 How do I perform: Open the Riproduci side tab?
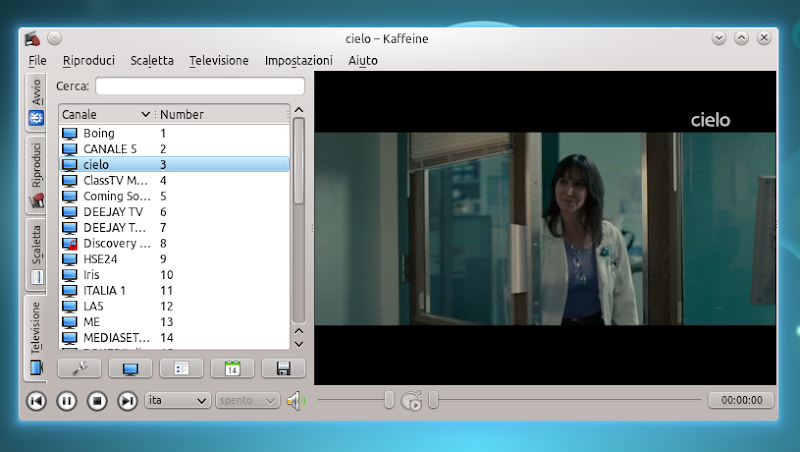[36, 174]
